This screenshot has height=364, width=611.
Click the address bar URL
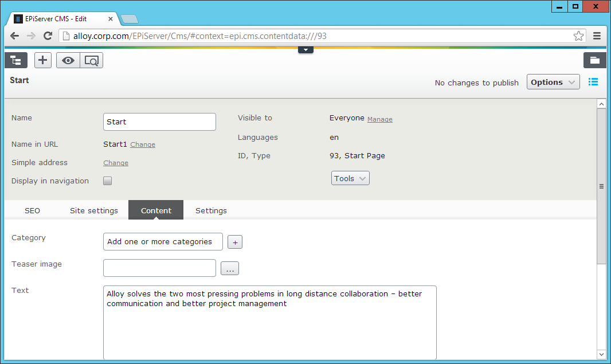coord(200,36)
